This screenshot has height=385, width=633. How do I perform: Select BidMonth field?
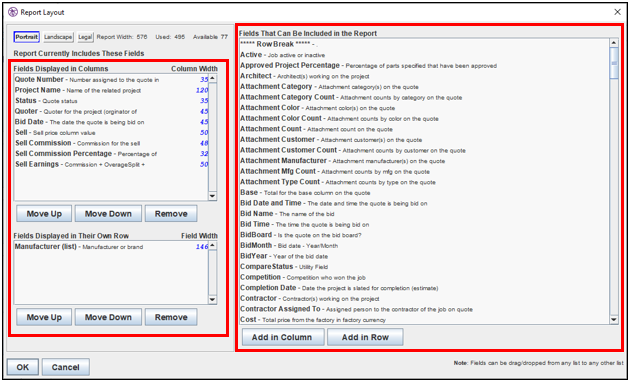424,245
